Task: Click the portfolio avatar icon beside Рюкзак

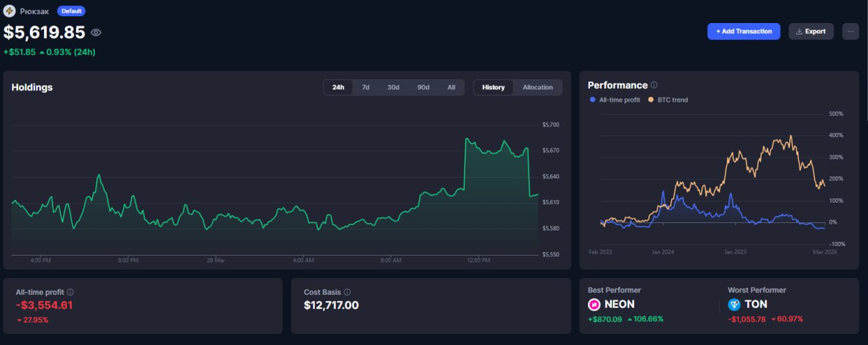Action: pyautogui.click(x=9, y=11)
